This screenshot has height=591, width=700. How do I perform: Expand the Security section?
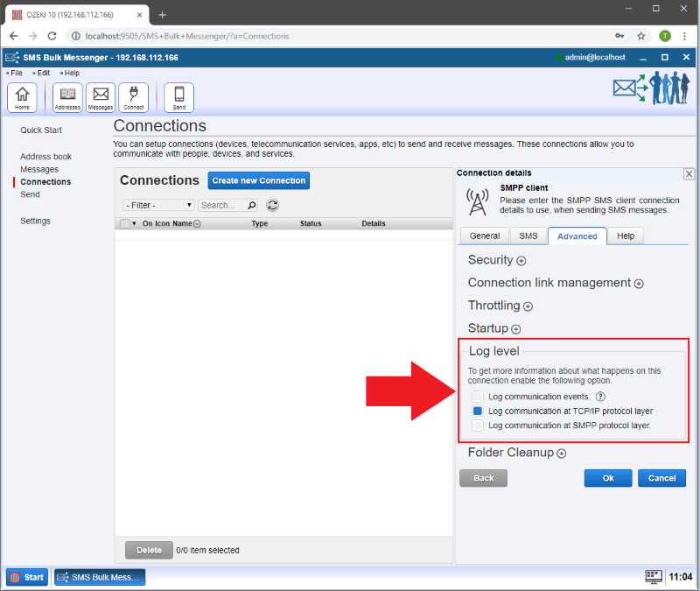(521, 261)
